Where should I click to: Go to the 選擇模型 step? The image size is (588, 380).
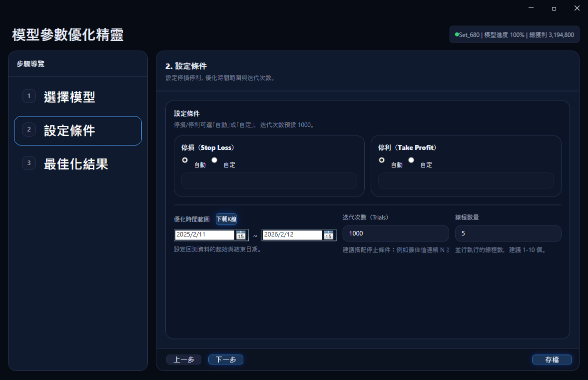(69, 97)
